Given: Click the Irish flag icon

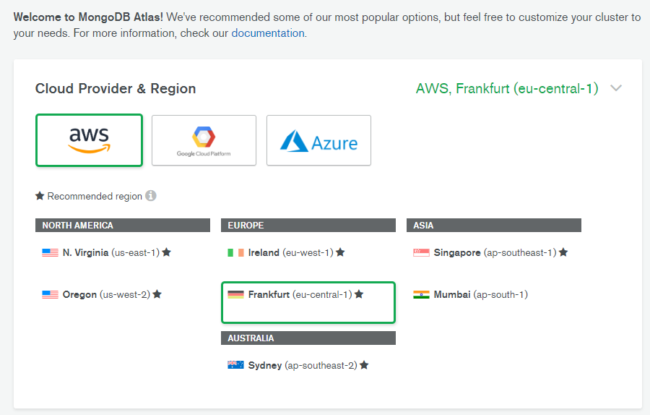Looking at the screenshot, I should point(235,252).
